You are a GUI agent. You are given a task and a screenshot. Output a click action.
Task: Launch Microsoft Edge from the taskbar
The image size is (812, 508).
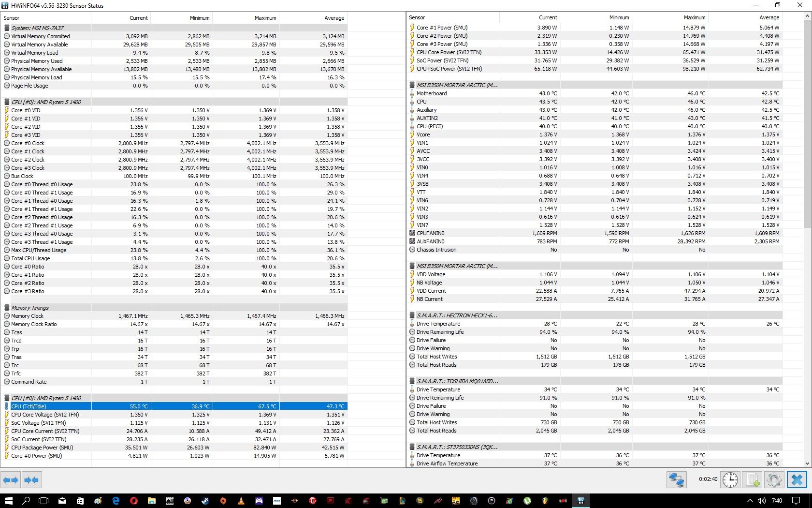(x=116, y=501)
